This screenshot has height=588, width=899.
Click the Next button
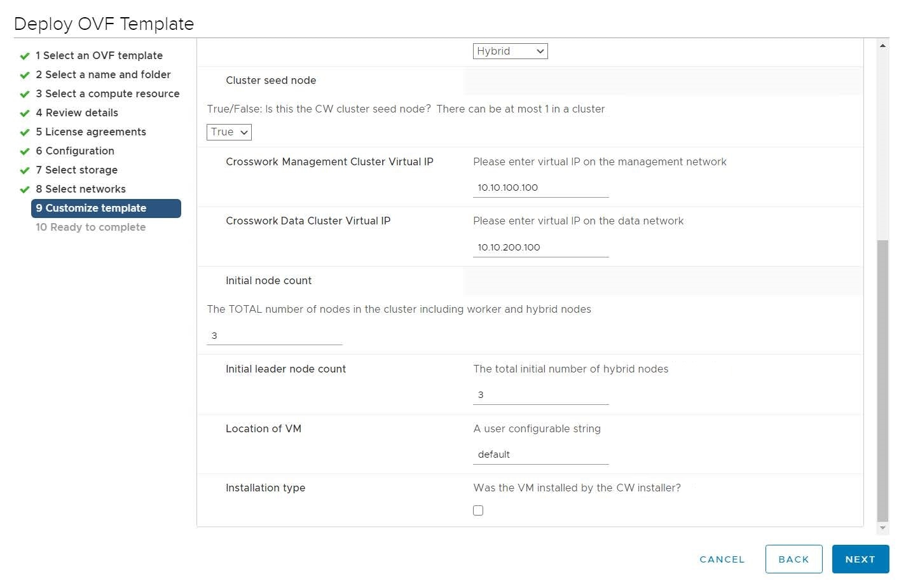click(860, 559)
